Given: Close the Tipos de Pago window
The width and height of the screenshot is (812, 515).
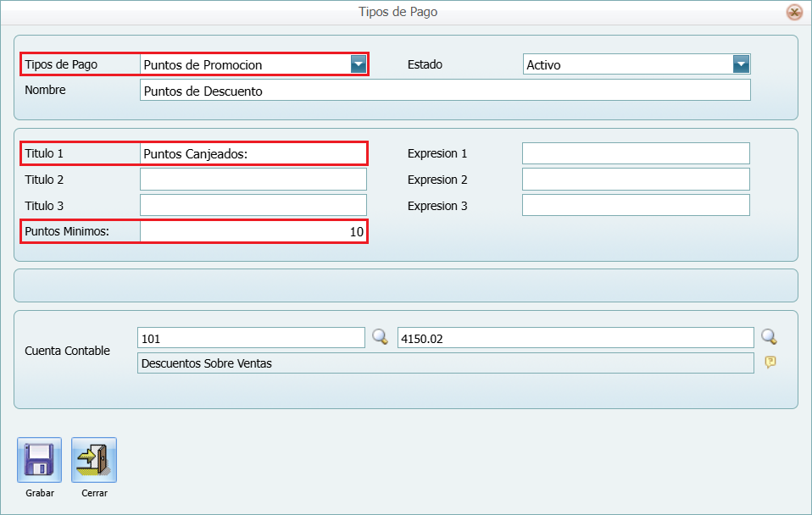Looking at the screenshot, I should (793, 12).
